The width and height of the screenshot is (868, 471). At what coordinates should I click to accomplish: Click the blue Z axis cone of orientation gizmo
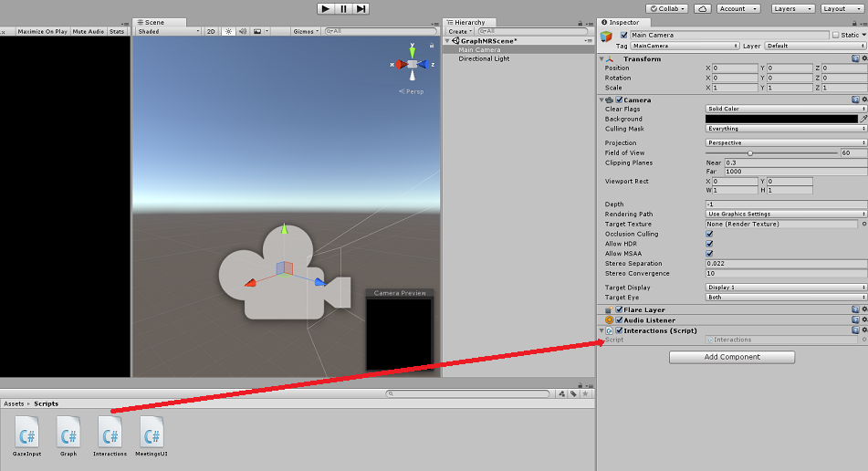coord(423,65)
